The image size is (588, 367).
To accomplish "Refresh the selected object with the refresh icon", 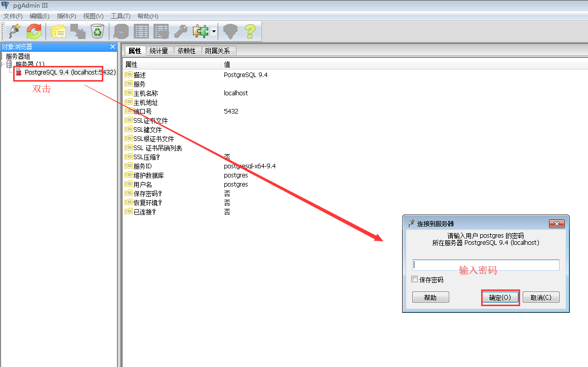I will (x=34, y=31).
